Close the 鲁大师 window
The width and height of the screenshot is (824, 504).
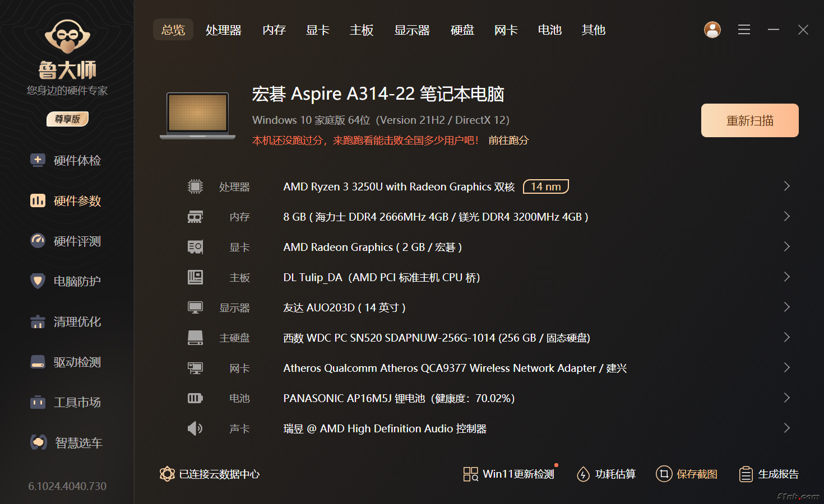(803, 30)
